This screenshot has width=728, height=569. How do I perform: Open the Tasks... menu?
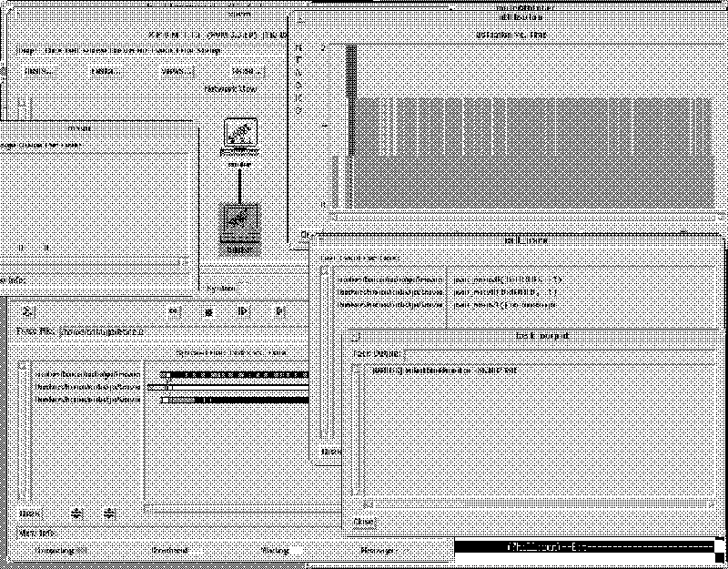[x=106, y=71]
